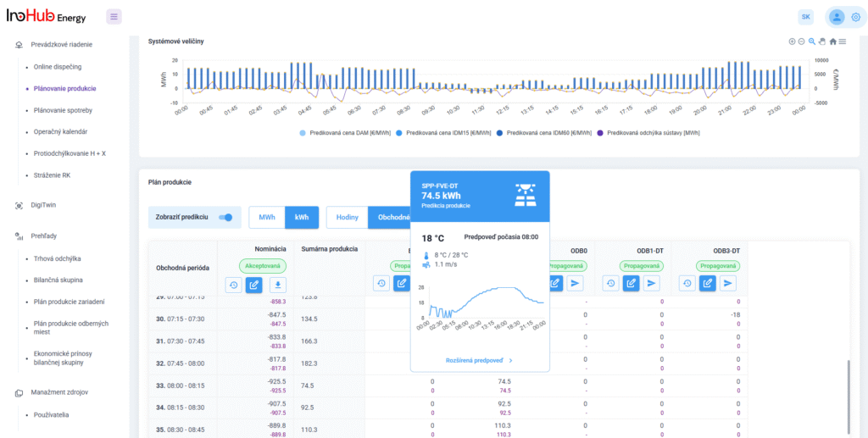Click the Nominácia edit icon

254,285
